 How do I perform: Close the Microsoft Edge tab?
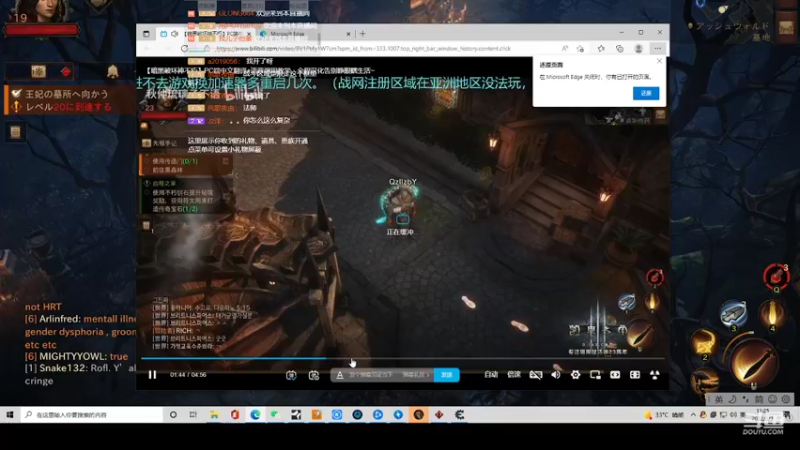[348, 34]
